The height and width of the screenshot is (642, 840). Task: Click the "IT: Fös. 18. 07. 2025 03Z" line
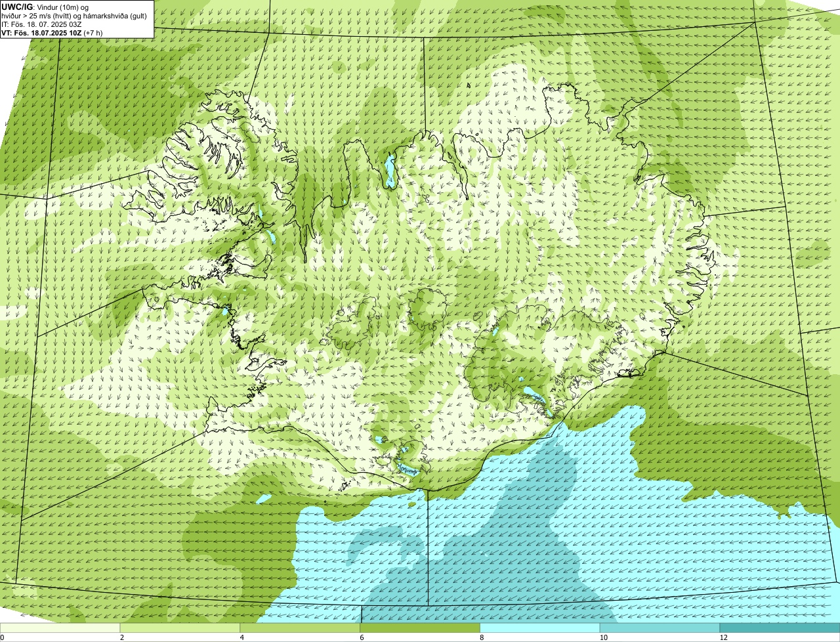[x=42, y=24]
